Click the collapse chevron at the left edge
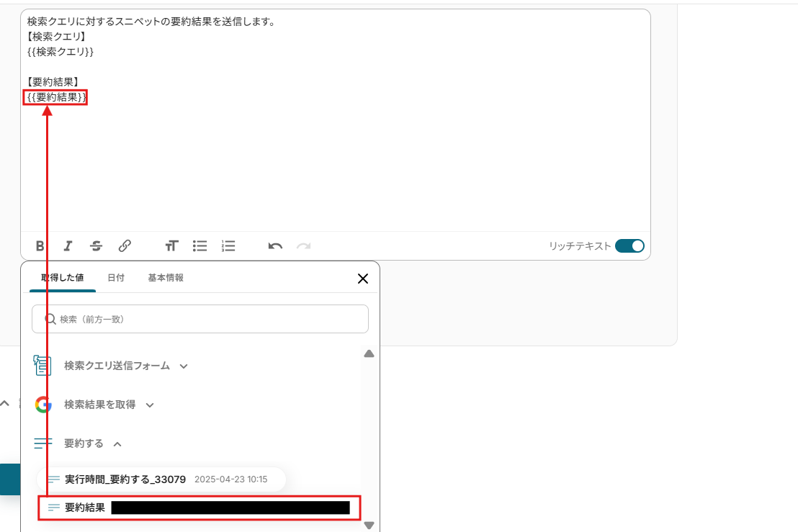The height and width of the screenshot is (532, 798). [x=4, y=404]
